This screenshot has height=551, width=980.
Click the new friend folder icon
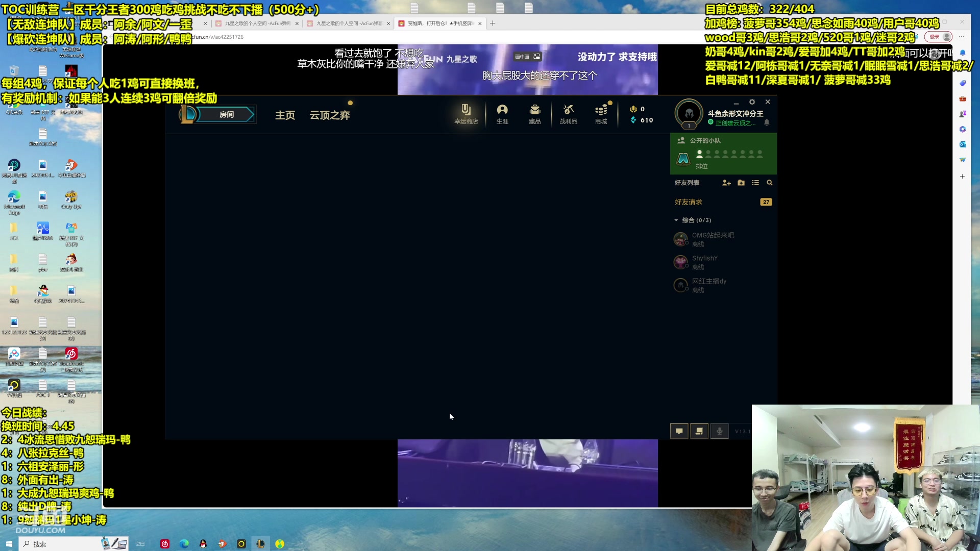[741, 183]
